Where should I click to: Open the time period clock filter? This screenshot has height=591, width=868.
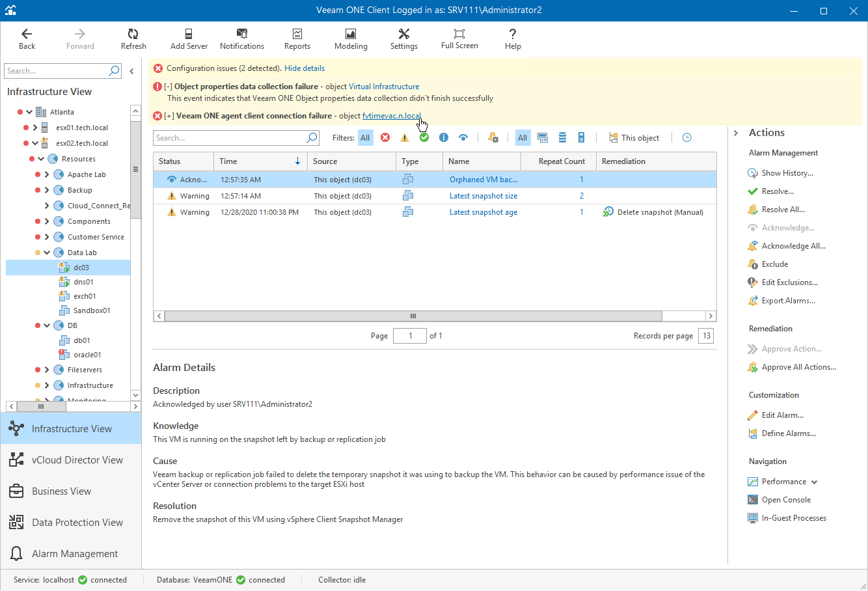[x=687, y=137]
